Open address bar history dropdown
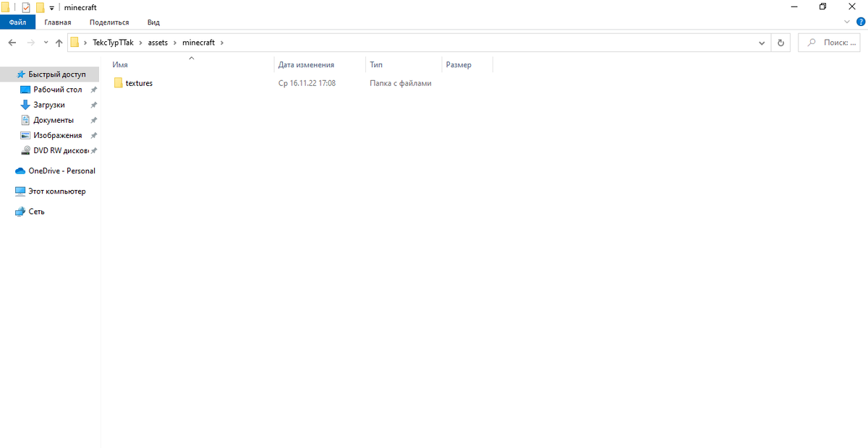 pyautogui.click(x=762, y=43)
